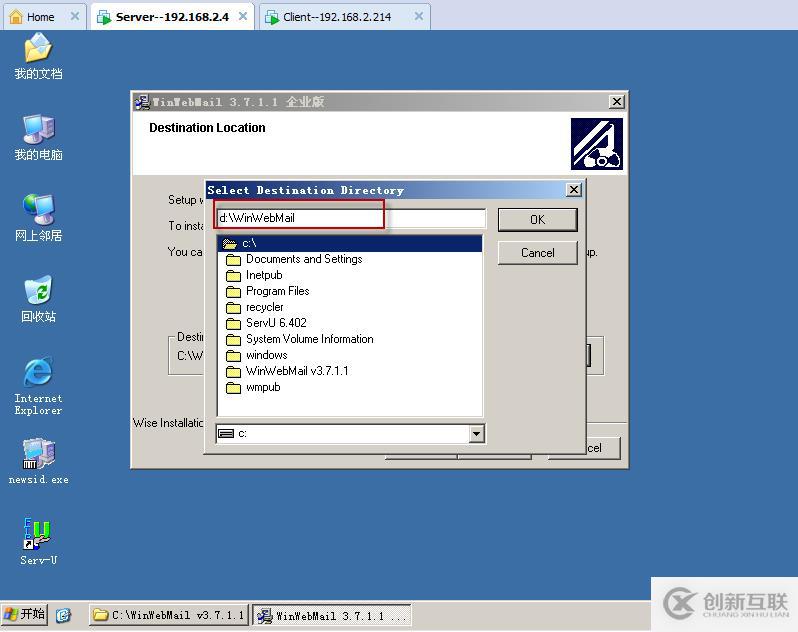Screen dimensions: 798x632
Task: Click the Internet Explorer quick launch icon
Action: point(63,615)
